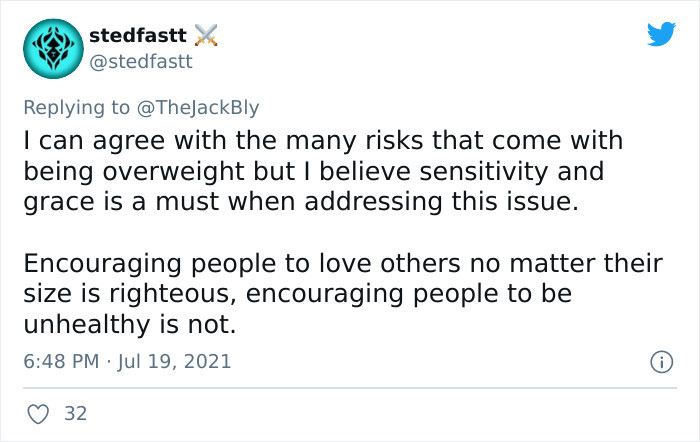The width and height of the screenshot is (700, 442).
Task: Open the tweet info circle icon
Action: pyautogui.click(x=660, y=361)
